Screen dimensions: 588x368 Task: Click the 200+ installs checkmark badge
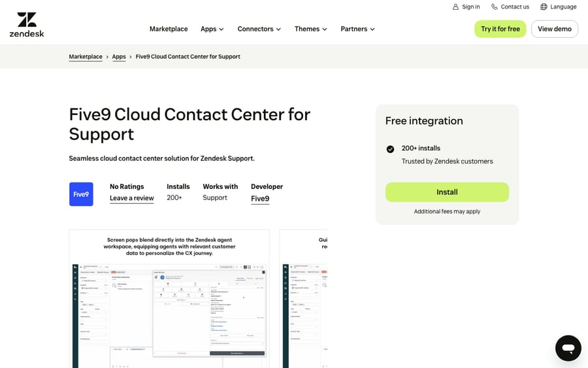click(391, 149)
